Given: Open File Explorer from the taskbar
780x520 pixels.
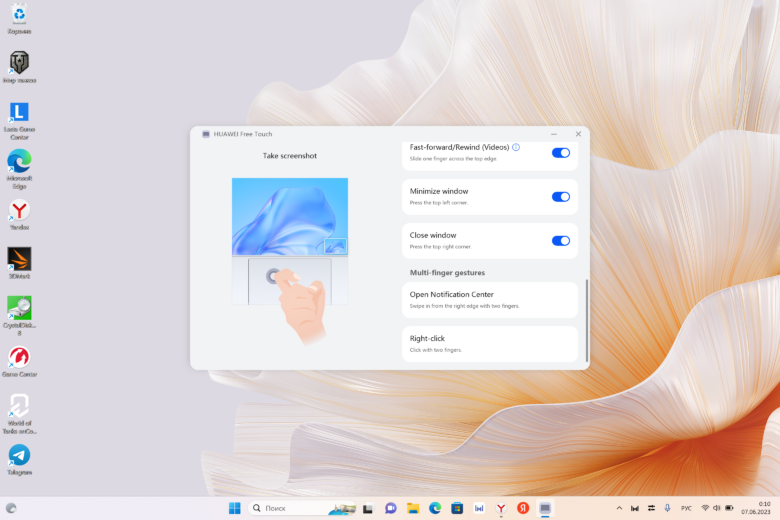Looking at the screenshot, I should point(412,508).
